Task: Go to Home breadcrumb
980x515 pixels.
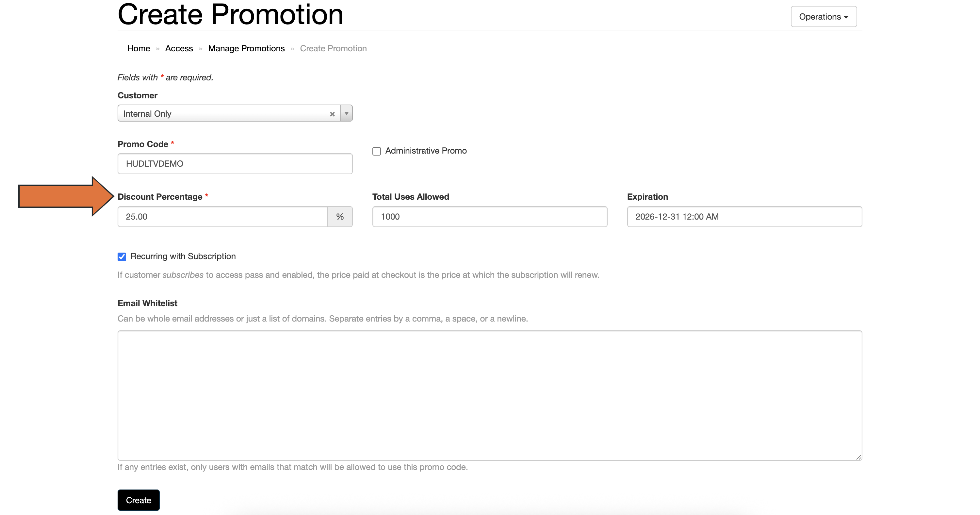Action: click(x=139, y=48)
